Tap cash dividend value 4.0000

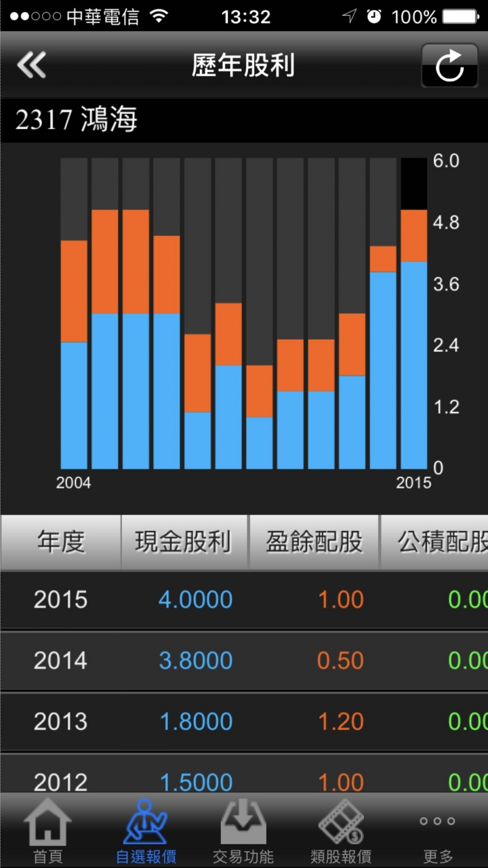click(196, 599)
